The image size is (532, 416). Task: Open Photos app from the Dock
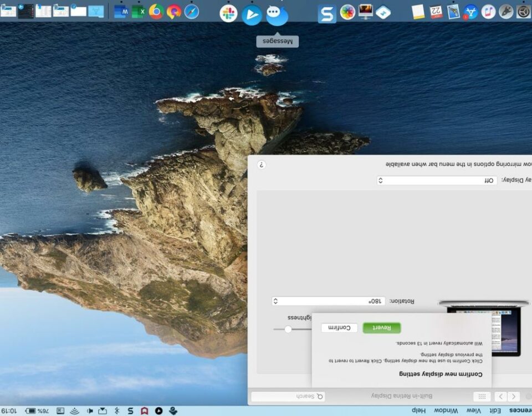tap(348, 12)
